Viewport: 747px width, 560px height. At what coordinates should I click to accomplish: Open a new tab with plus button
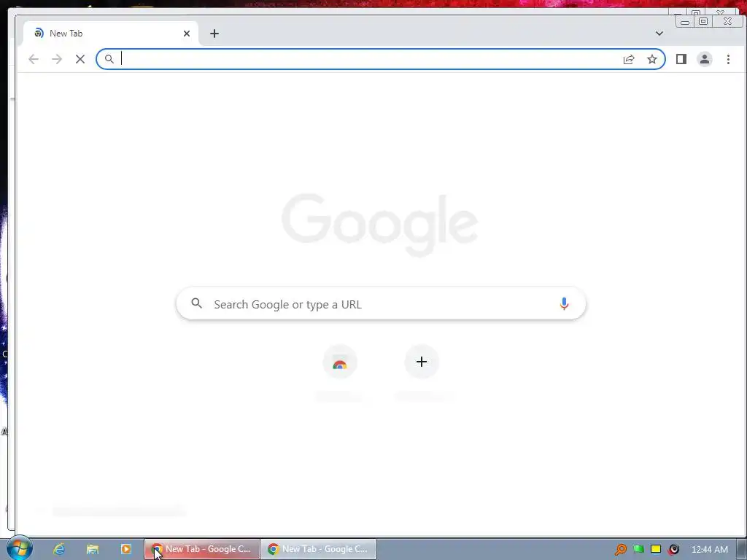[214, 34]
